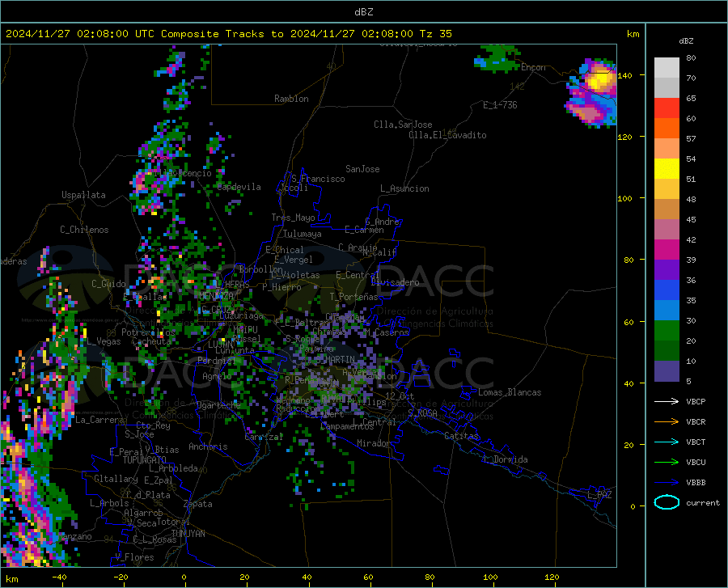This screenshot has height=588, width=728.
Task: Click the Catitas place label
Action: pos(461,436)
